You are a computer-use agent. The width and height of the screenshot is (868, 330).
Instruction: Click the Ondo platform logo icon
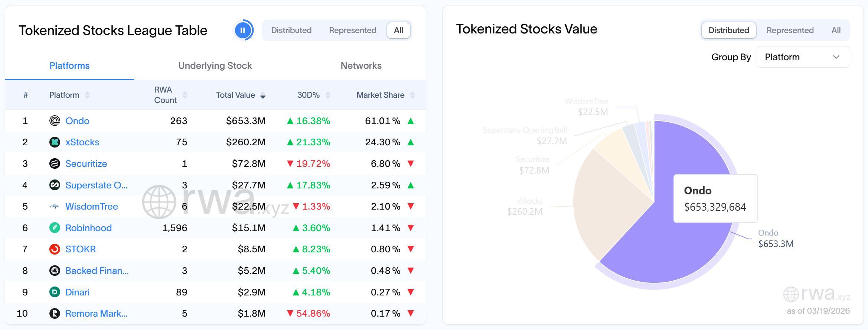[55, 121]
